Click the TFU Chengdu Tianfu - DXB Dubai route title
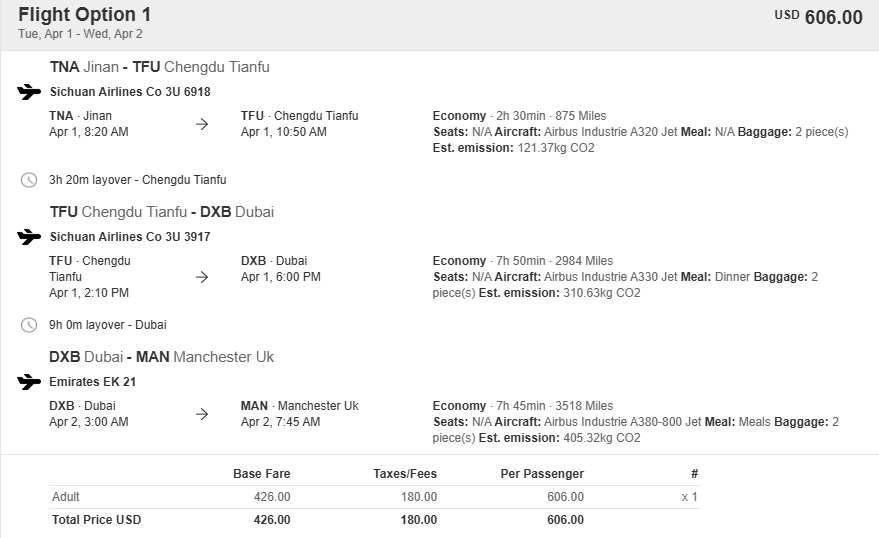Screen dimensions: 879x538 (x=161, y=212)
